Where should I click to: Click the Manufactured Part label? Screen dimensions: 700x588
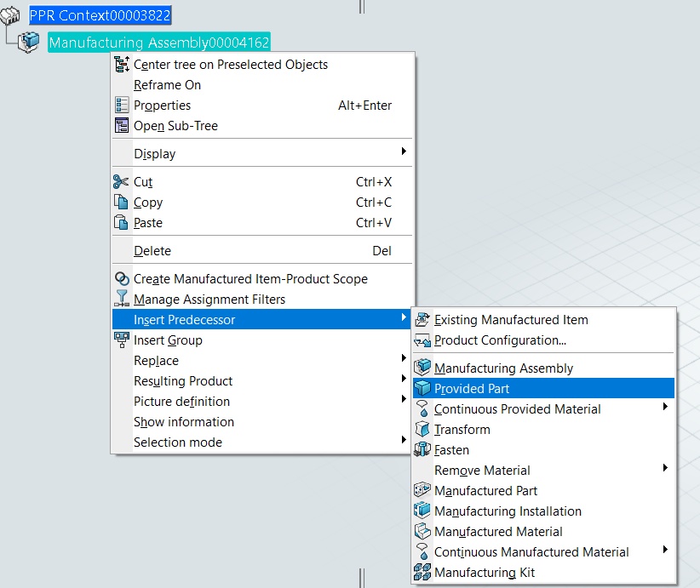point(485,491)
